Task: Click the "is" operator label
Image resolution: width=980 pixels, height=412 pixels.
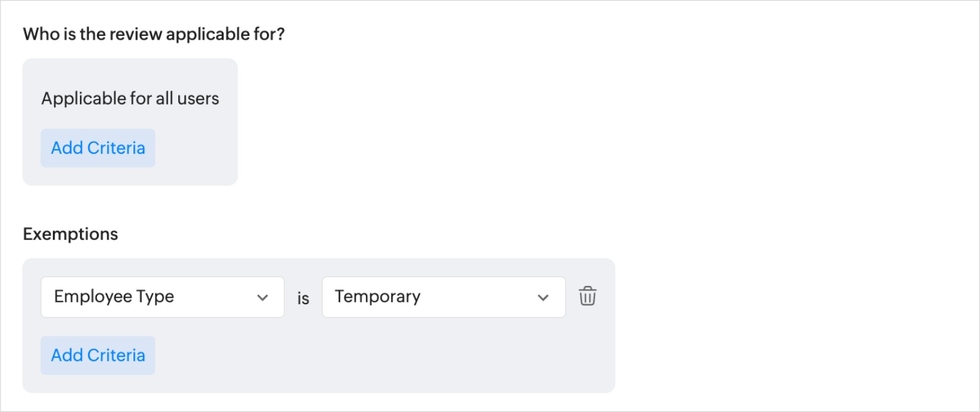Action: click(303, 298)
